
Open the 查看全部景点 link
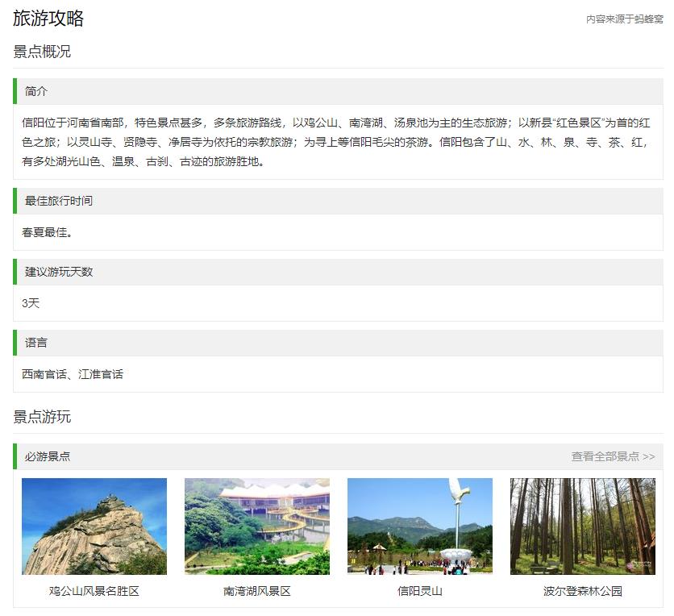[613, 456]
